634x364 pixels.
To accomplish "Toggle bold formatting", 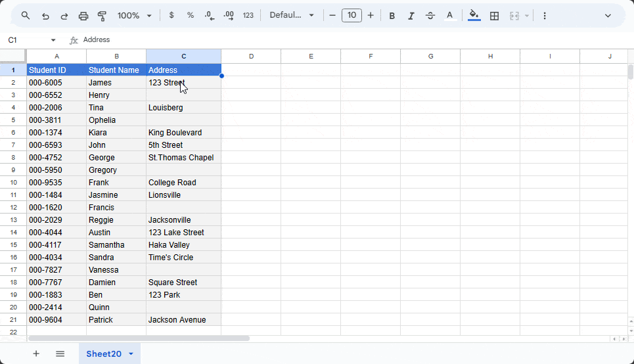I will [x=392, y=16].
